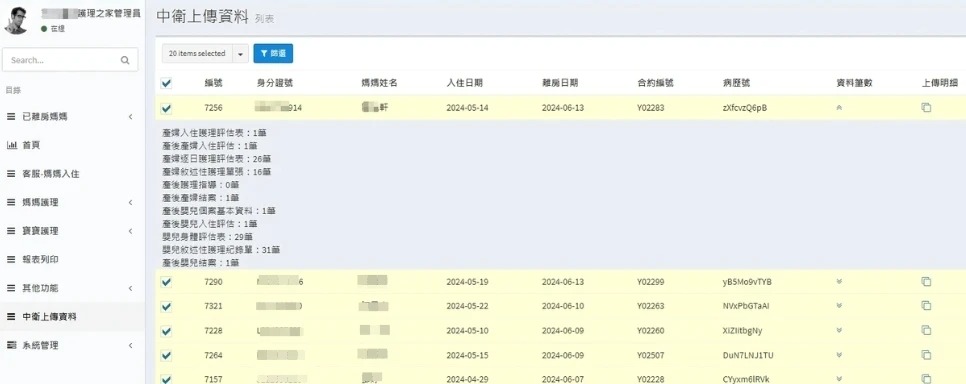Click record number NVxPbGTaAI
Image resolution: width=966 pixels, height=384 pixels.
[746, 306]
